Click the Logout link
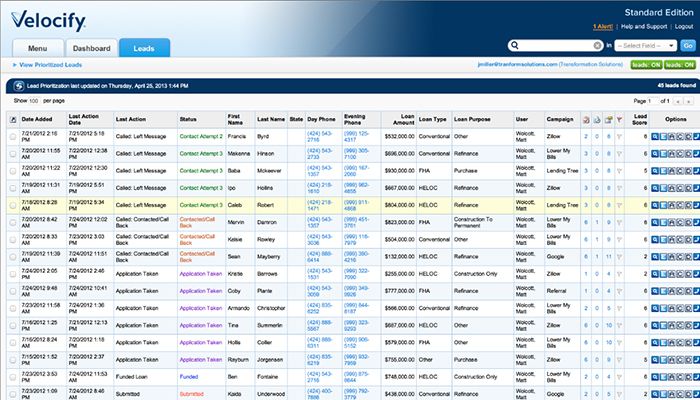Screen dimensions: 700x400 pyautogui.click(x=684, y=27)
